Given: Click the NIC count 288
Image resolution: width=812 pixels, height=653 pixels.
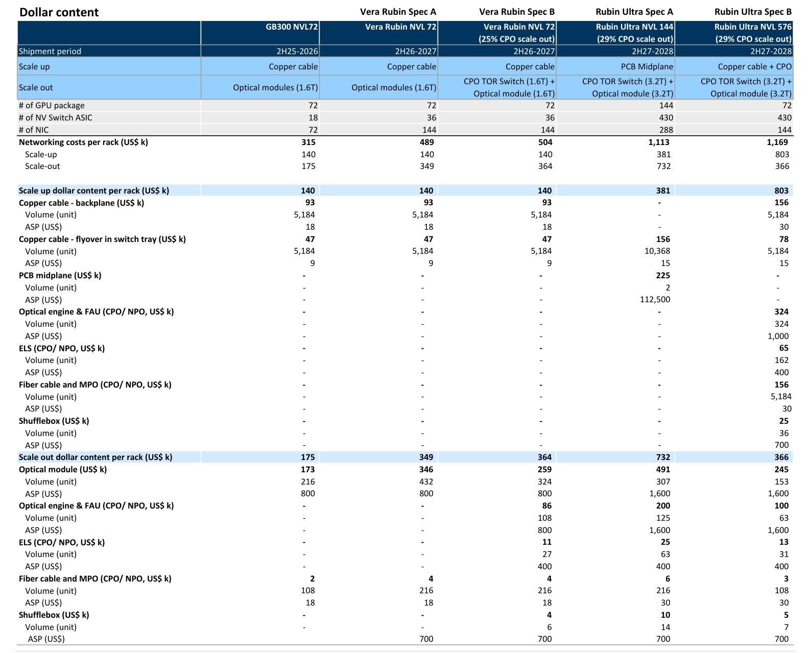Looking at the screenshot, I should [x=666, y=130].
